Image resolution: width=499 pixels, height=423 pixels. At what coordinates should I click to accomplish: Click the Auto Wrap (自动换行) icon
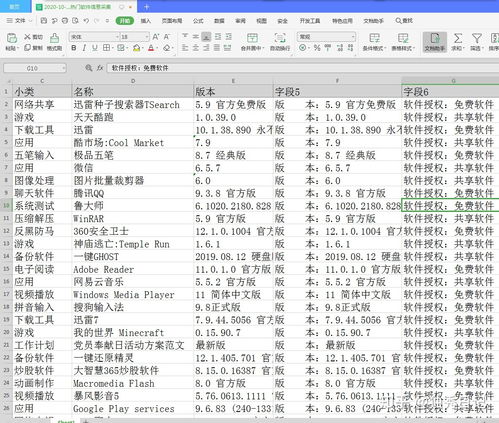tap(280, 38)
